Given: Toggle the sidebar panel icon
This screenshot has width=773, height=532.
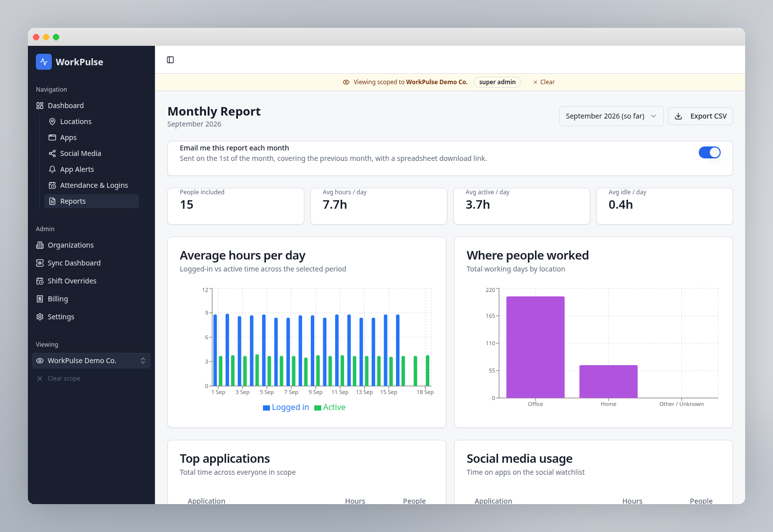Looking at the screenshot, I should click(x=170, y=60).
